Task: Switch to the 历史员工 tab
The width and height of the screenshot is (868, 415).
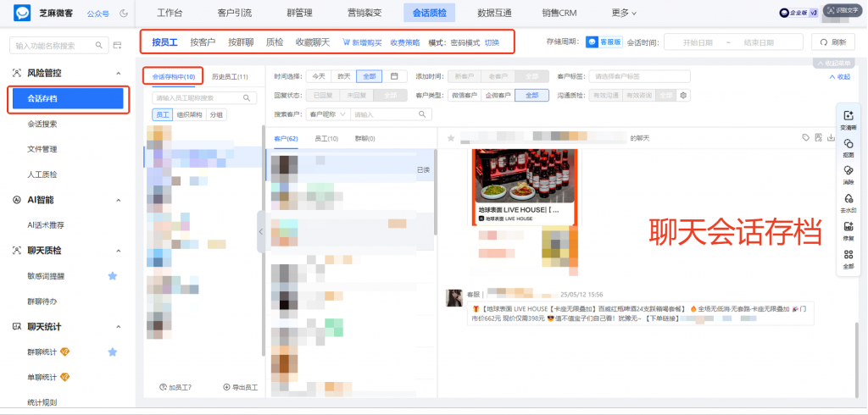Action: tap(230, 77)
